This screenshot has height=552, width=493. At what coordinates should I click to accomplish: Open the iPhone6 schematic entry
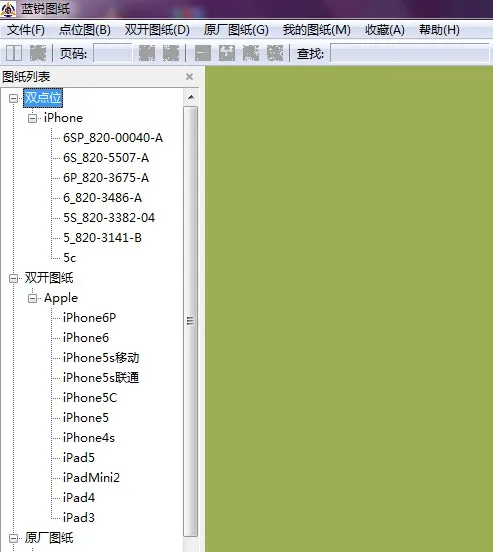tap(86, 338)
